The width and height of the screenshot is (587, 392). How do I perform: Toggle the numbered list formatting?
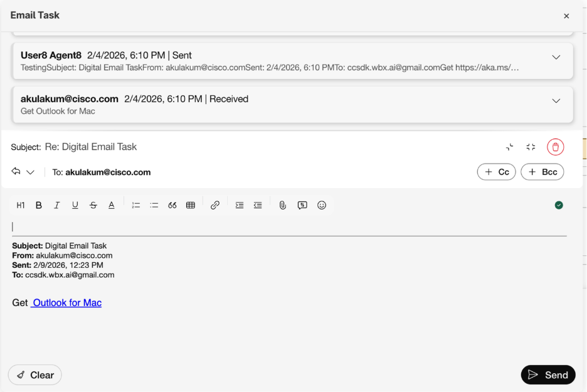[135, 205]
